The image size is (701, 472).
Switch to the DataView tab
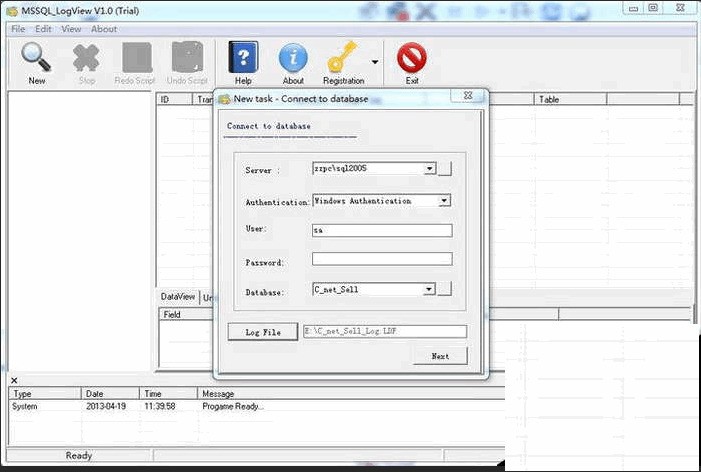pos(177,297)
